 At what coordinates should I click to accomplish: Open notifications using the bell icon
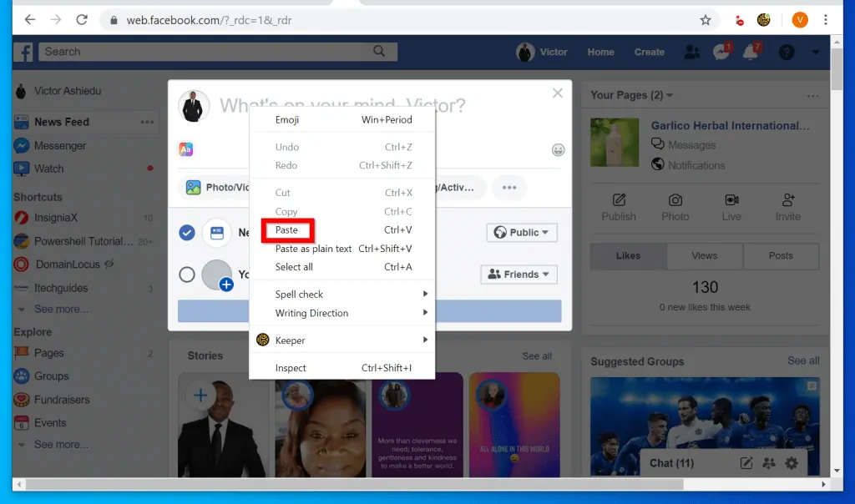pyautogui.click(x=750, y=52)
